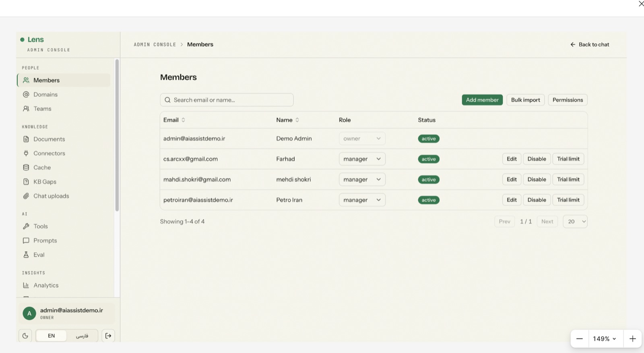The image size is (644, 353).
Task: Switch language to فارسی
Action: (82, 336)
